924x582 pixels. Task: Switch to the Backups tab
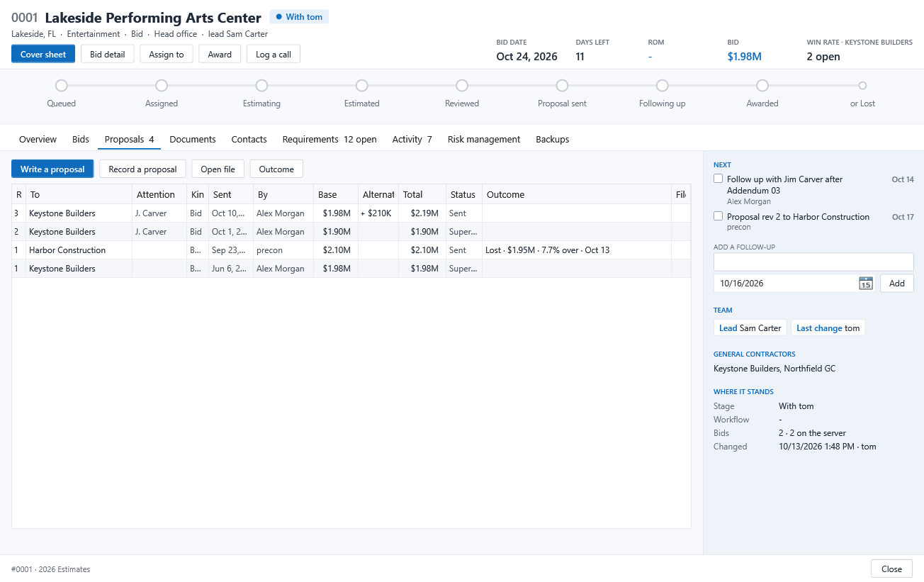coord(553,140)
